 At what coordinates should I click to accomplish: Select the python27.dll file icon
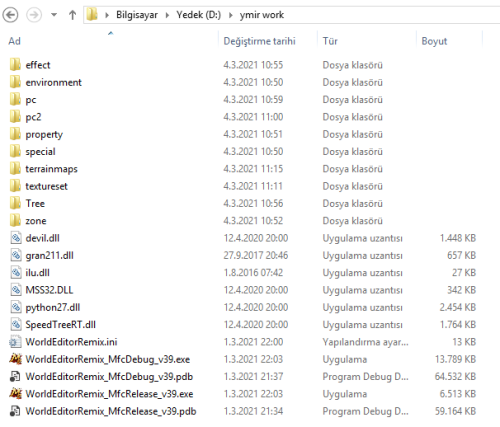(x=16, y=307)
